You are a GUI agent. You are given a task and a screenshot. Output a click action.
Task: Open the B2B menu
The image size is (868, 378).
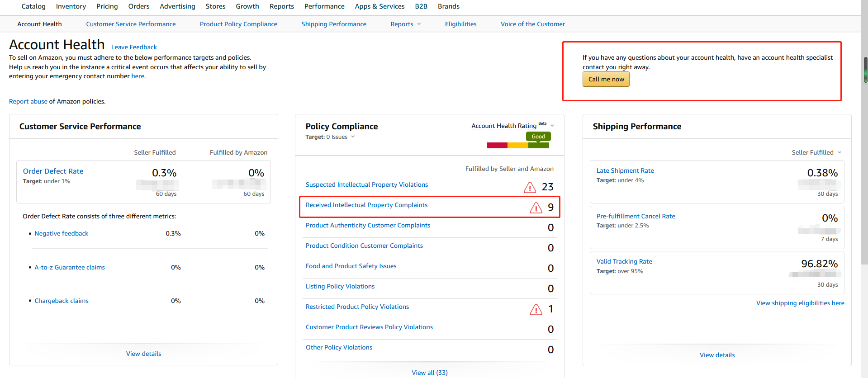pyautogui.click(x=421, y=6)
